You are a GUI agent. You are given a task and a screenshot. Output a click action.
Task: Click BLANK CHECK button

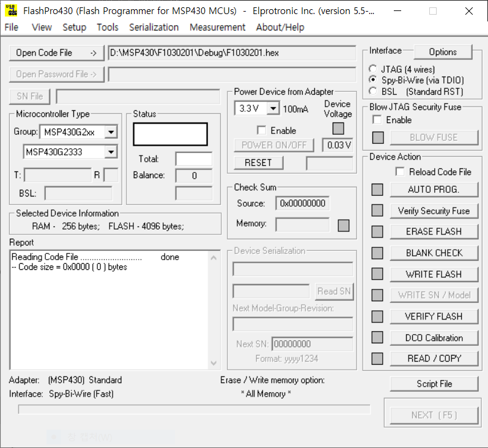click(434, 253)
